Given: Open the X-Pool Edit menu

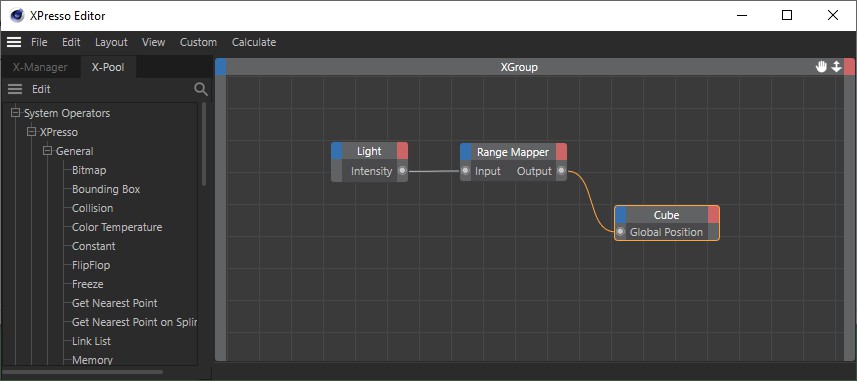Looking at the screenshot, I should (42, 89).
